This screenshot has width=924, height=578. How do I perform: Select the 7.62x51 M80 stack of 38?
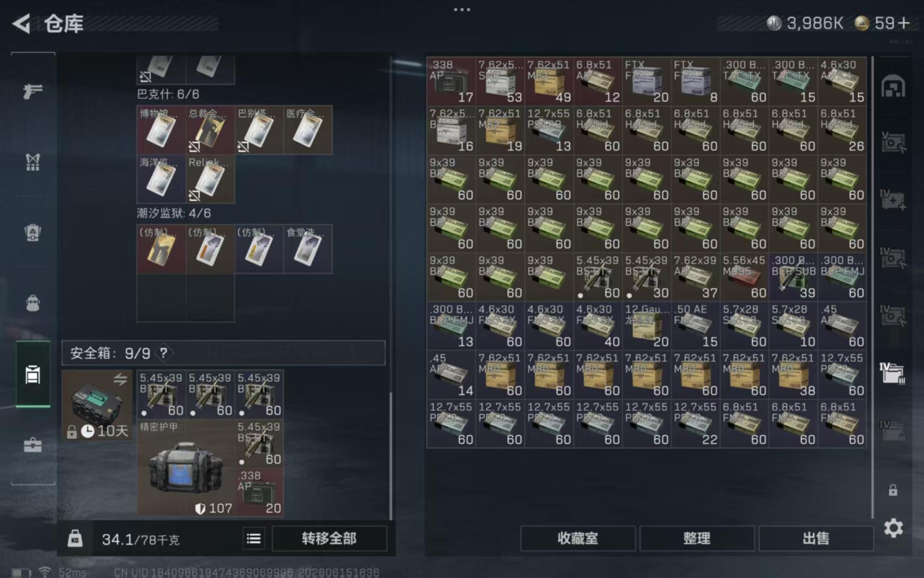(794, 375)
